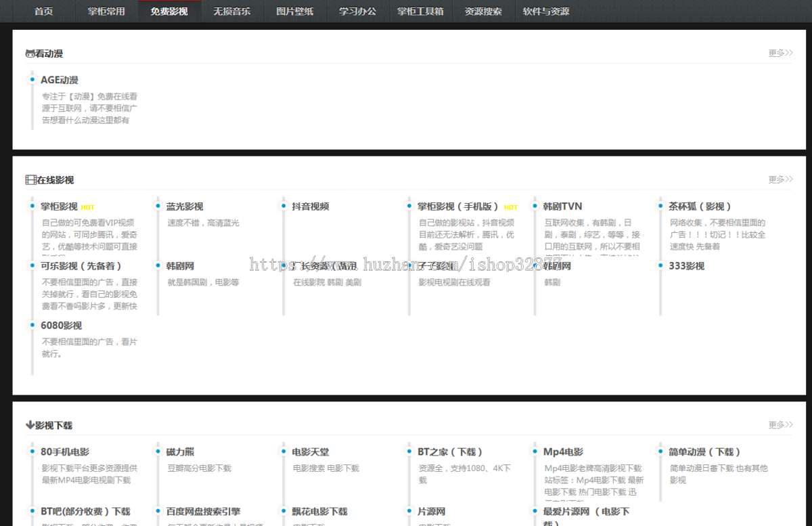Viewport: 812px width, 526px height.
Task: Click the 在线影视 section heading
Action: click(x=55, y=180)
